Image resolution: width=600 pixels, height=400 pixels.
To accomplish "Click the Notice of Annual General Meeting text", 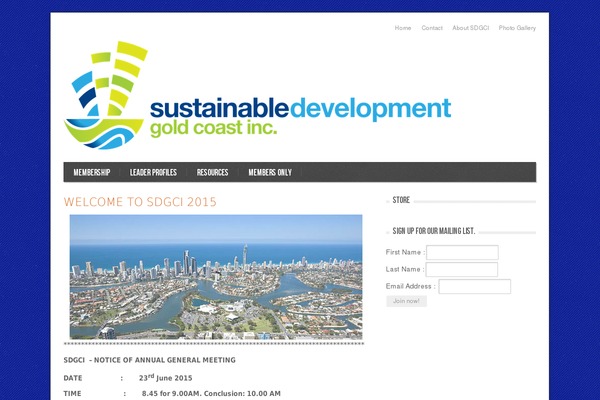I will coord(150,360).
